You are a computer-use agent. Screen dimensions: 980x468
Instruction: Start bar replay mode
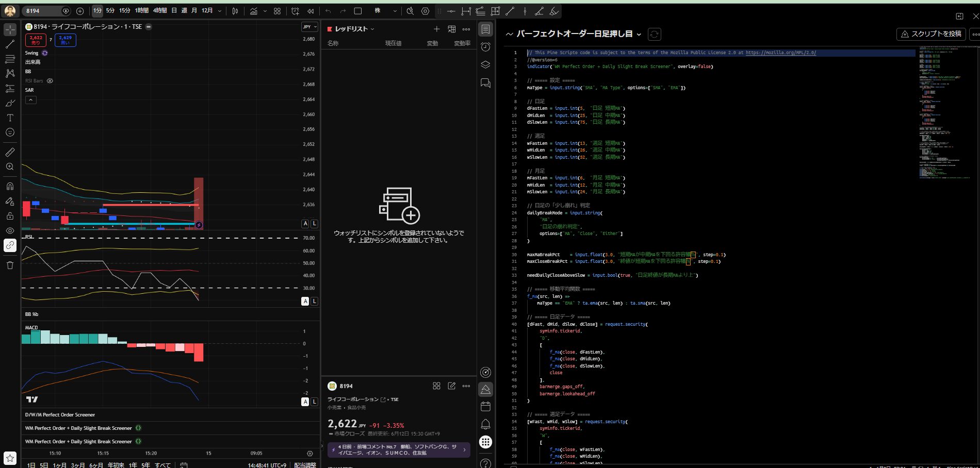coord(311,11)
